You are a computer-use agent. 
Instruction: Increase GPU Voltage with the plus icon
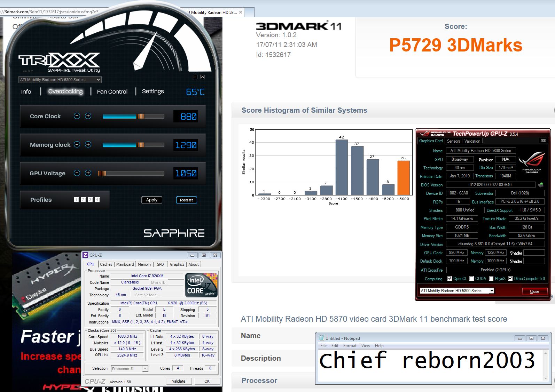88,173
